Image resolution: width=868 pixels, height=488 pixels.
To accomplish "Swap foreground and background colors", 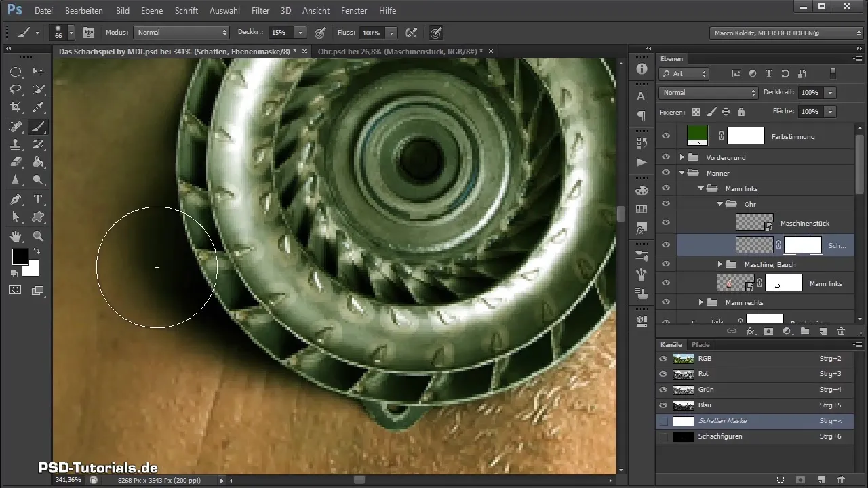I will (37, 251).
